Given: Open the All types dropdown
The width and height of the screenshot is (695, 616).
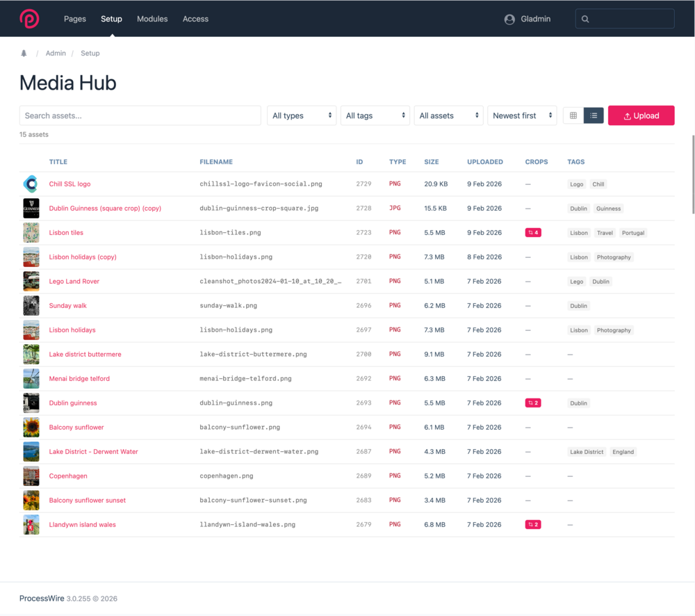Looking at the screenshot, I should [302, 116].
